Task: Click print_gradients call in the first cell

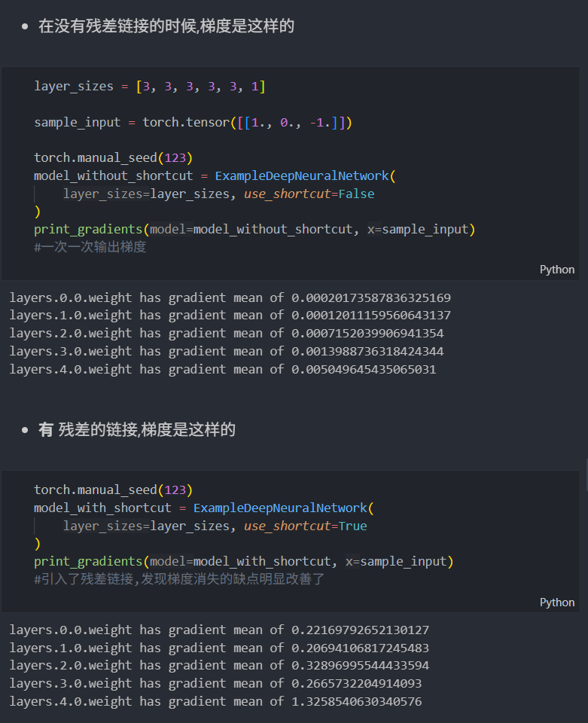Action: [90, 230]
